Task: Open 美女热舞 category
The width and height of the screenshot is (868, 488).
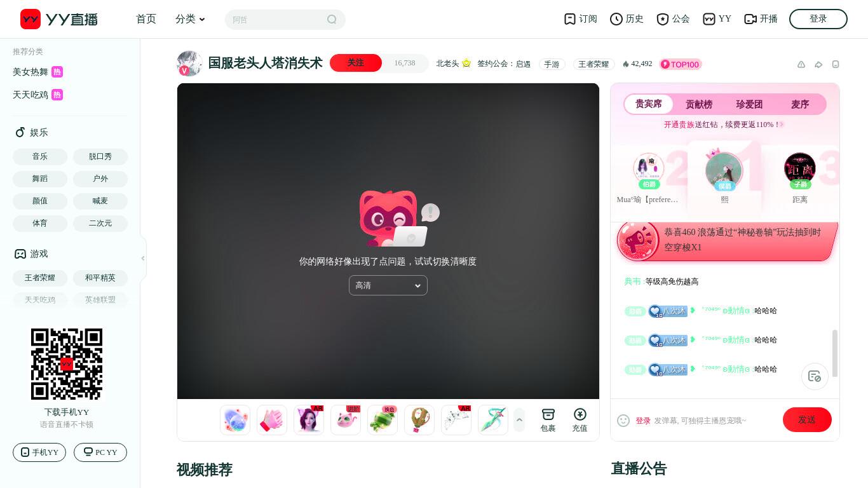Action: point(37,72)
